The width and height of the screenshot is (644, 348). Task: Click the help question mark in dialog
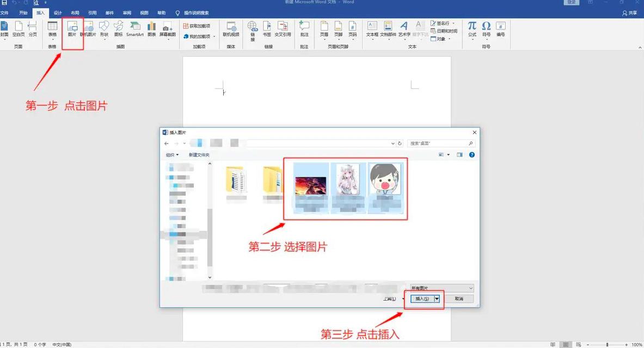point(472,155)
